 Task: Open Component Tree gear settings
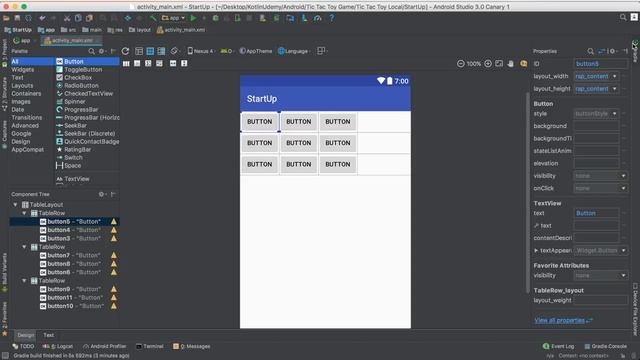(x=102, y=194)
